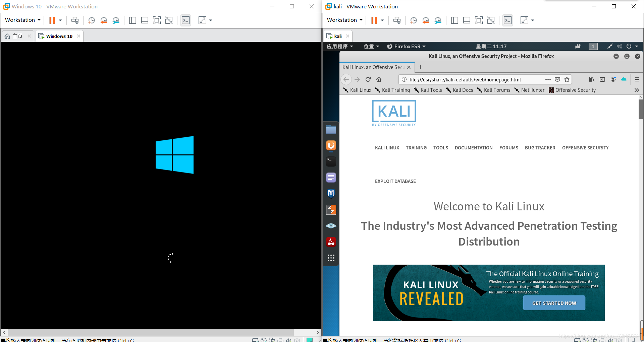Show all applications grid in dock
Image resolution: width=644 pixels, height=342 pixels.
point(331,258)
